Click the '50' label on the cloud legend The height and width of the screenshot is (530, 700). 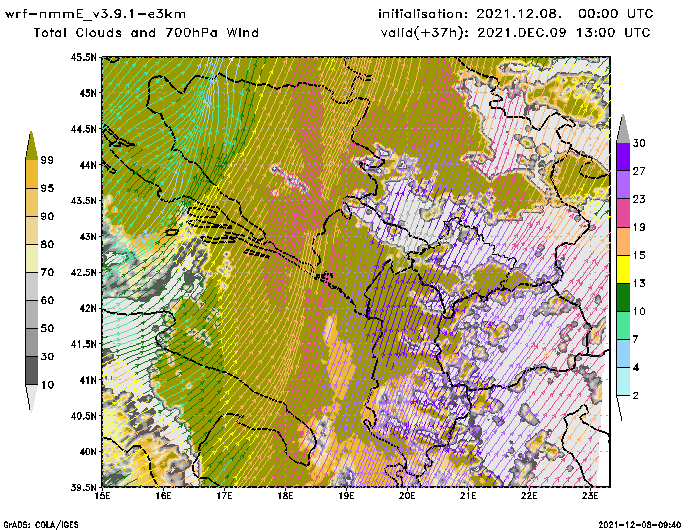(x=47, y=328)
